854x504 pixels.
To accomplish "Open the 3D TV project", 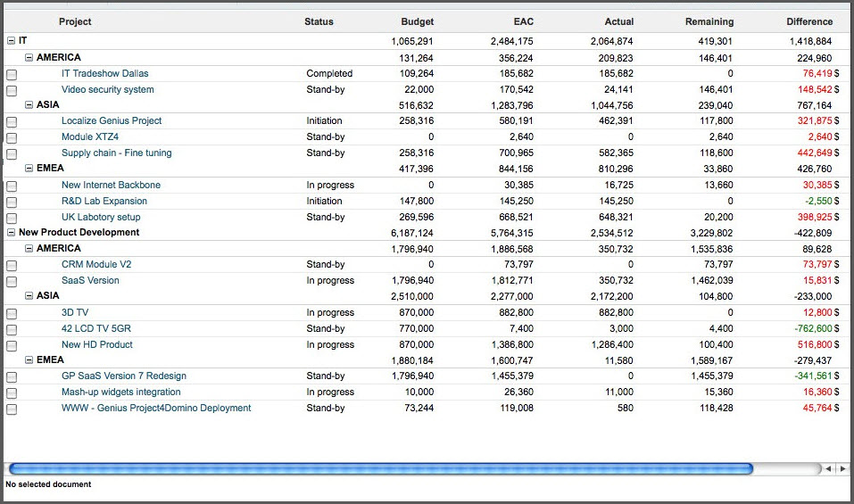I will pos(75,312).
